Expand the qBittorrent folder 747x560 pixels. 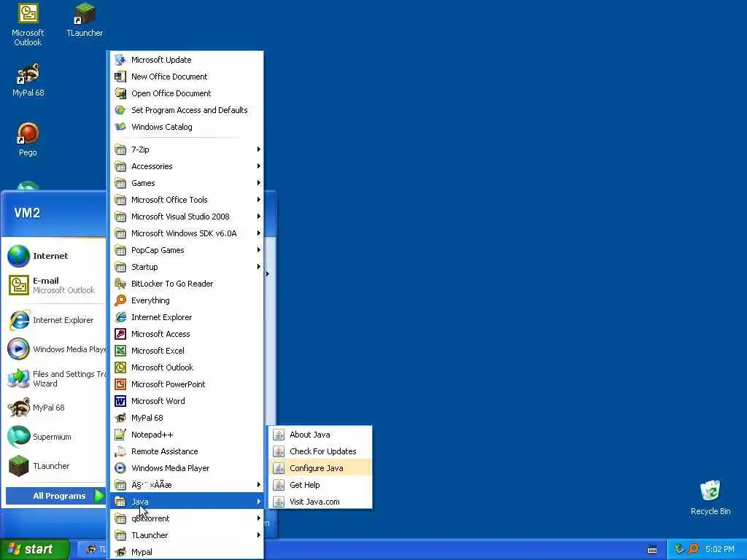pyautogui.click(x=186, y=518)
